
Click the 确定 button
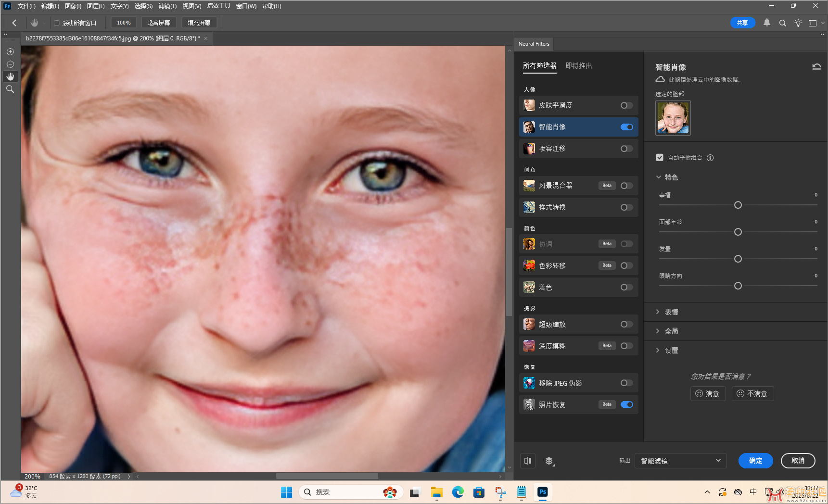coord(755,461)
